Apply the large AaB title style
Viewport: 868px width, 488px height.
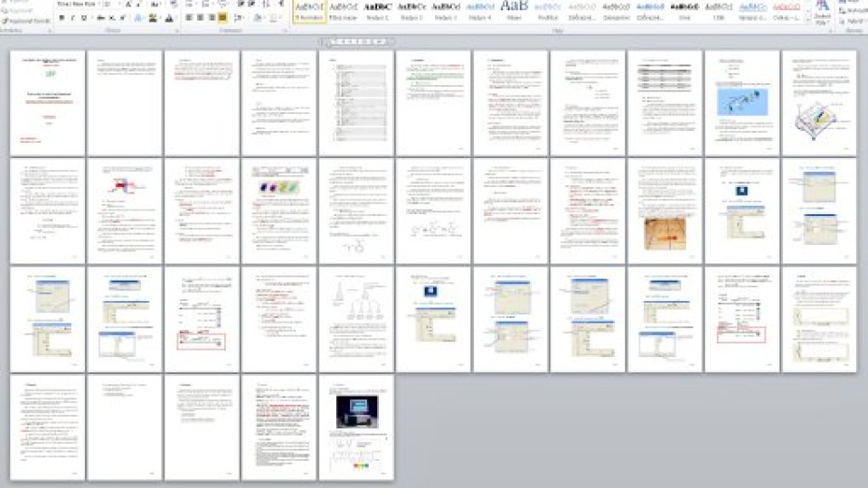coord(514,11)
